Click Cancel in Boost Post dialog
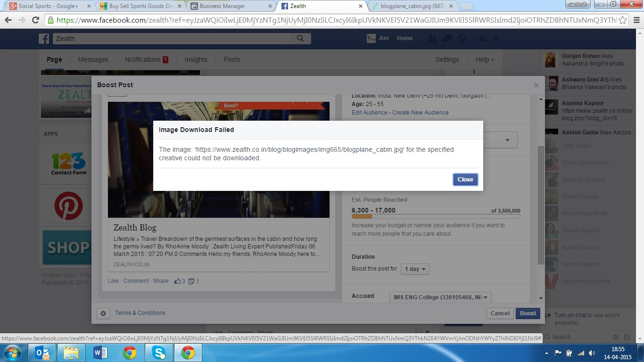644x362 pixels. click(500, 313)
